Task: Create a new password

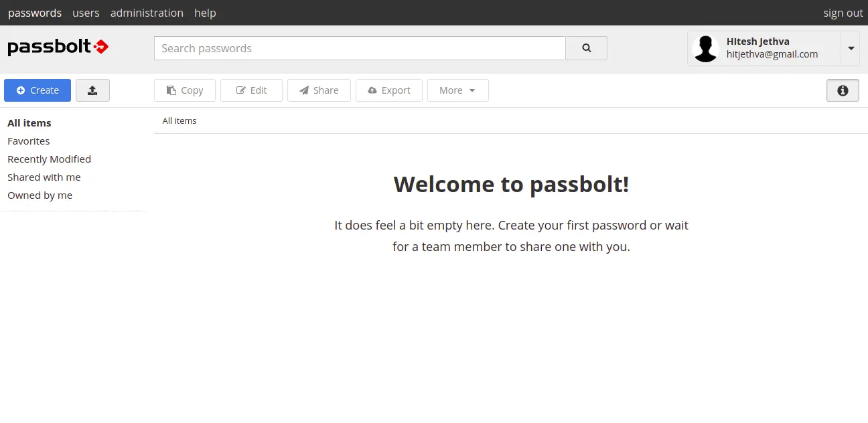Action: [x=38, y=90]
